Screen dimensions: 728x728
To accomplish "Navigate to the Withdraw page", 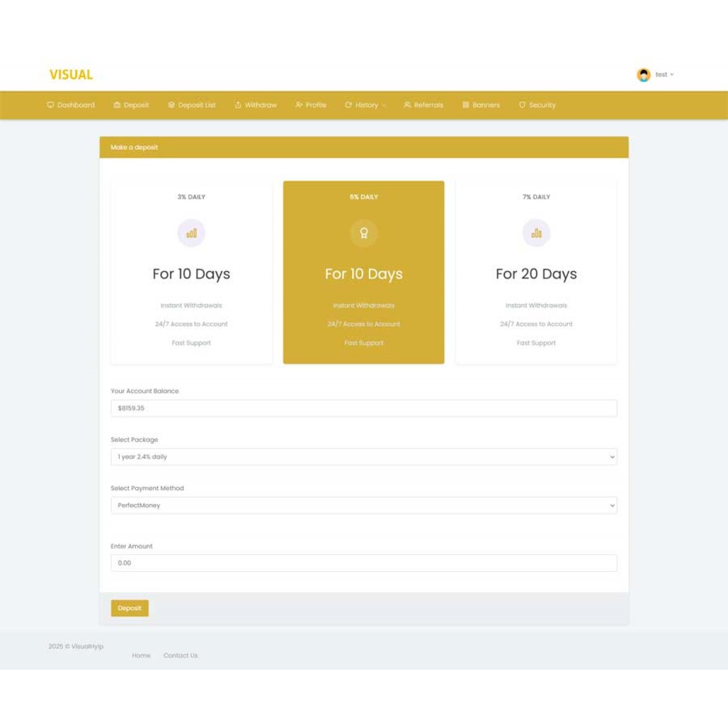I will pyautogui.click(x=255, y=105).
